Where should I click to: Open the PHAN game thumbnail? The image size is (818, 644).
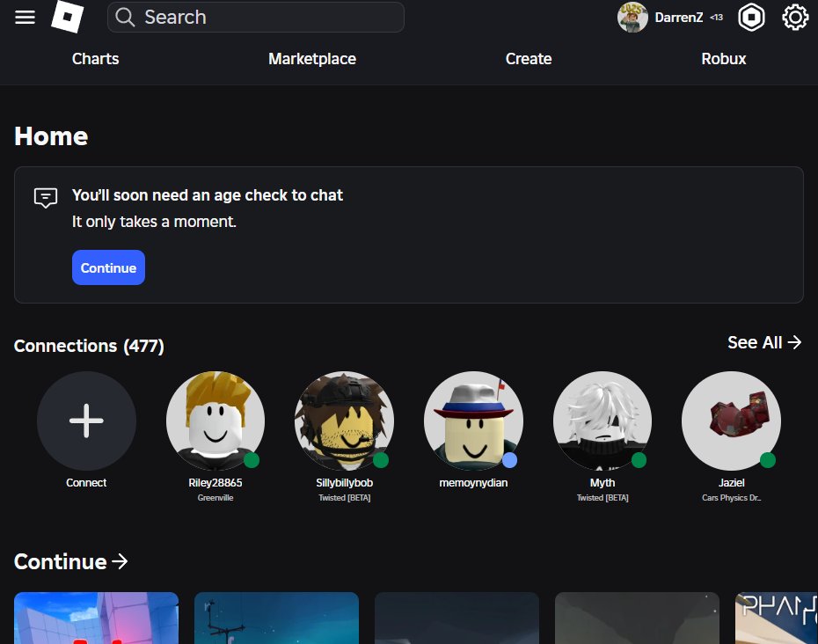point(777,618)
